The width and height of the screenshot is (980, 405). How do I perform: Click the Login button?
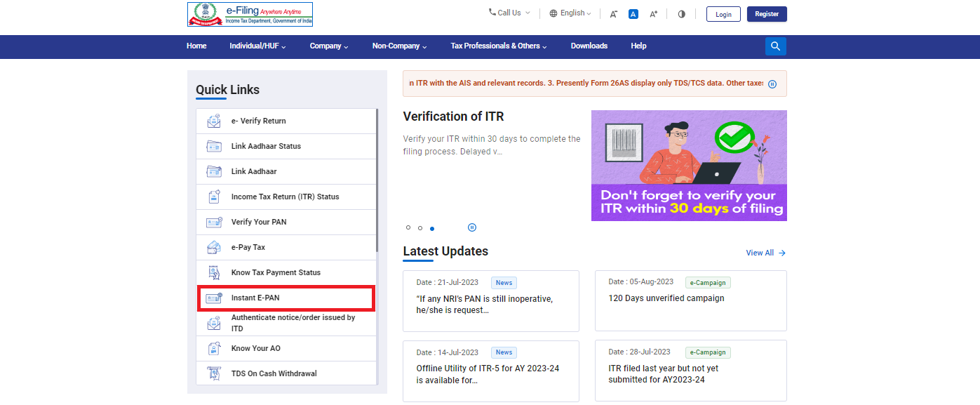723,14
